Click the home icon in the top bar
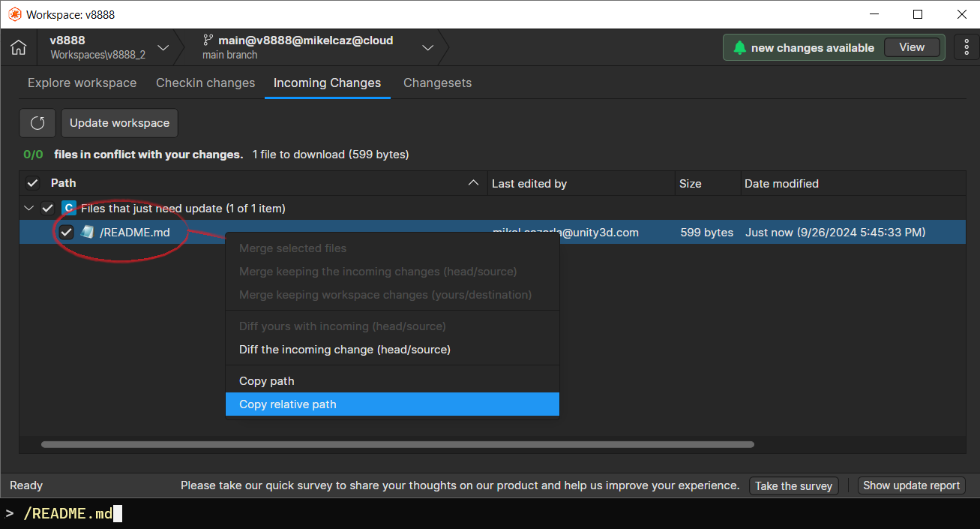The image size is (980, 529). 18,47
